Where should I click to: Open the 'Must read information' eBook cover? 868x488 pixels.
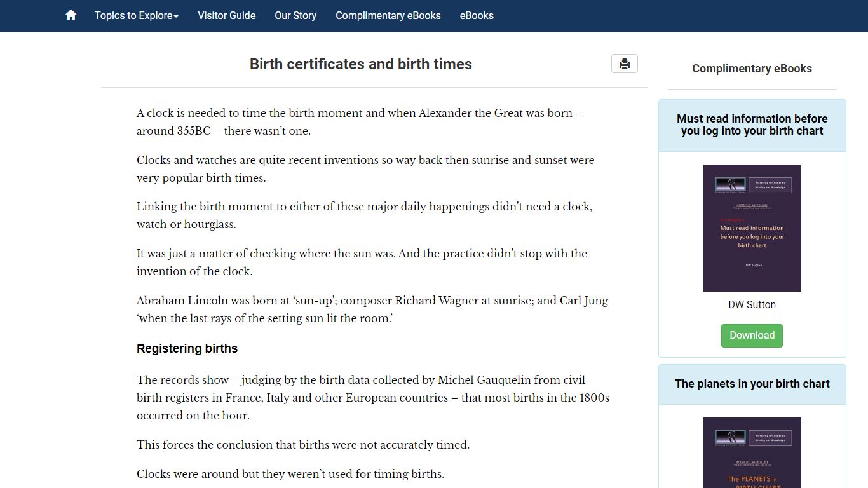(x=752, y=228)
